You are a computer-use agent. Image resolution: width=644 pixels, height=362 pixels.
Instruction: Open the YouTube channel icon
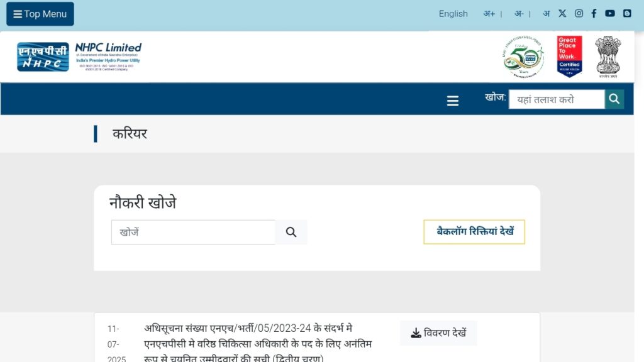[x=609, y=13]
